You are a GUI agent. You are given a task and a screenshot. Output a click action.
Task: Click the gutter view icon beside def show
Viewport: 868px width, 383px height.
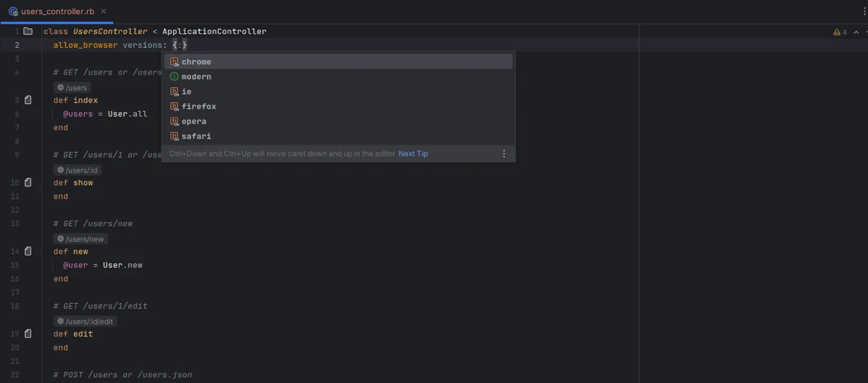[x=28, y=183]
